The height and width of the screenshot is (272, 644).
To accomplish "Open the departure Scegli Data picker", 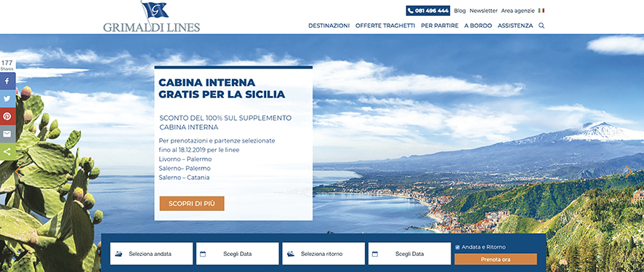I will coord(238,254).
